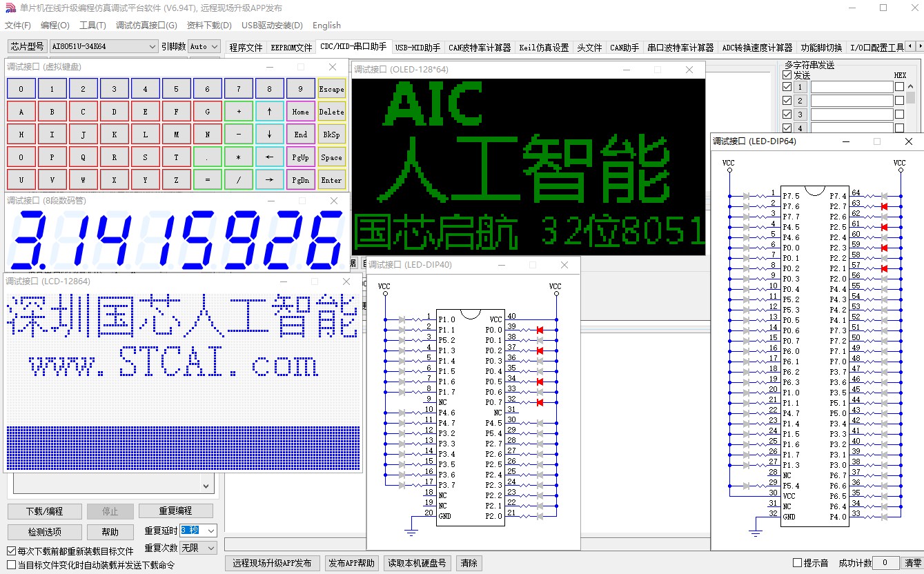Click the scroll down arrow of the left text box
The image size is (924, 574).
coord(206,486)
